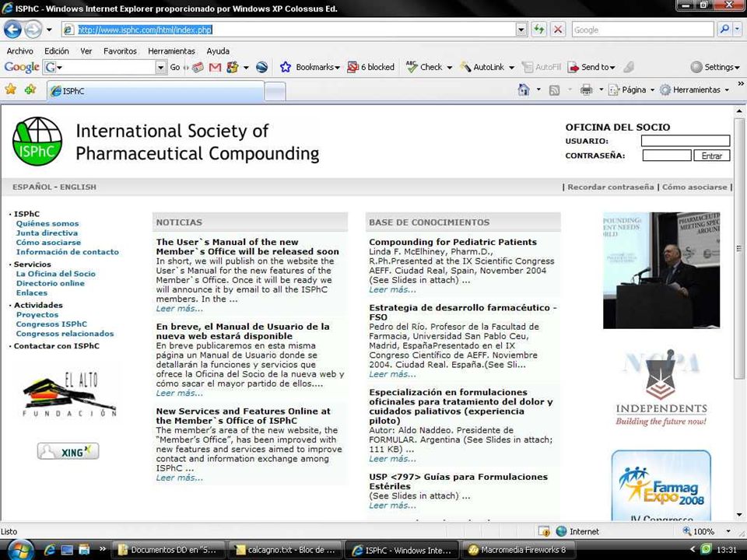Open the Edición menu
Viewport: 747px width, 560px height.
(x=57, y=51)
